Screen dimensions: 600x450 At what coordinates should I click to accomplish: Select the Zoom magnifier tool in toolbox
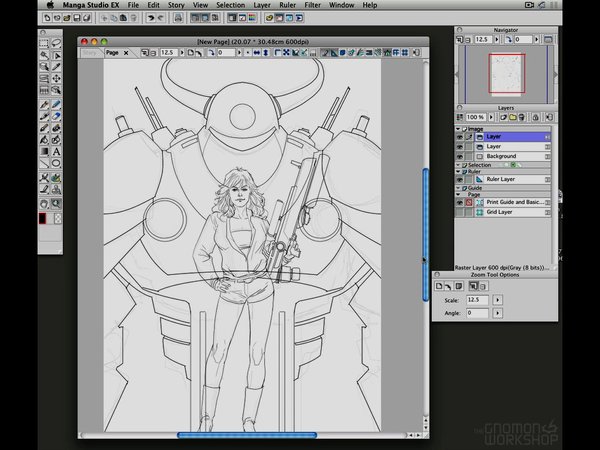click(x=56, y=204)
